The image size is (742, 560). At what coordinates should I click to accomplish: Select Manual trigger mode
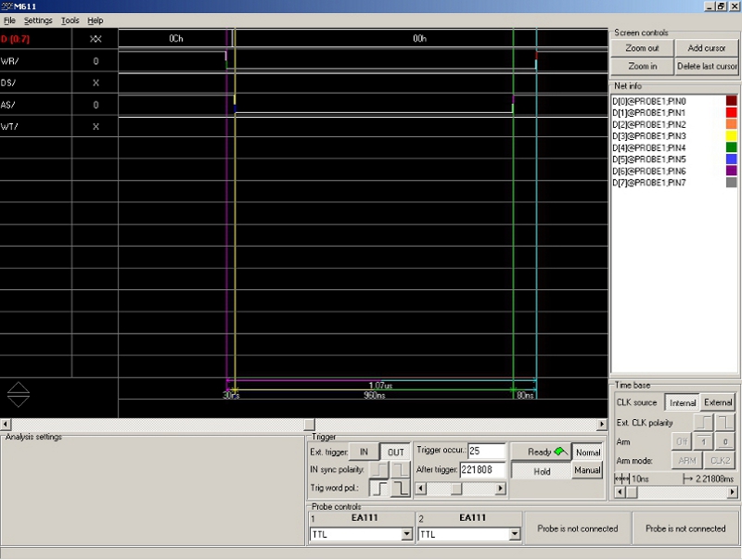point(588,470)
